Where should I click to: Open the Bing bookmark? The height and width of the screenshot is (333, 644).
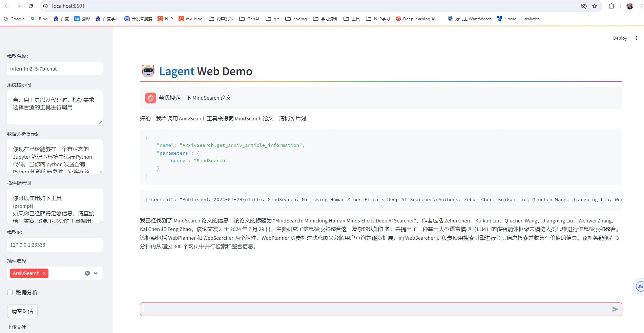(39, 19)
